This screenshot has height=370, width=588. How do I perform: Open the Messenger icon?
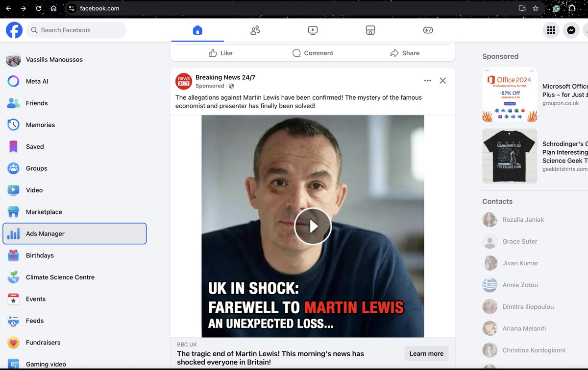(571, 30)
